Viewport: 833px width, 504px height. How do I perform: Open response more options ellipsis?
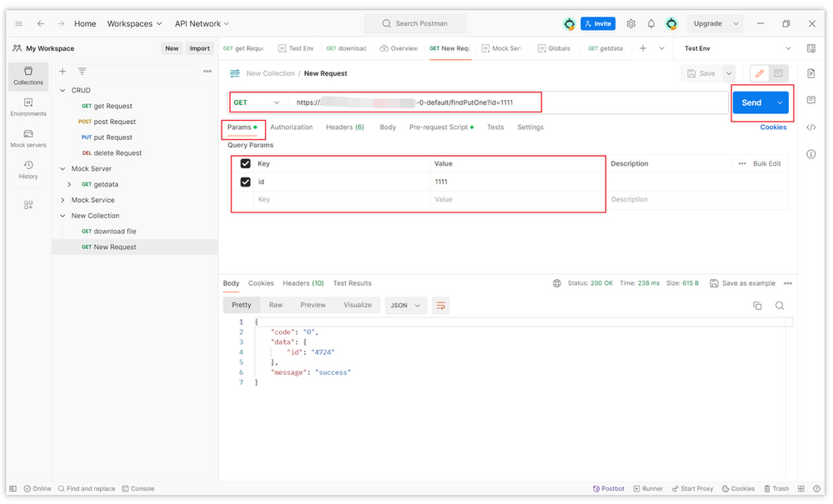click(x=788, y=283)
